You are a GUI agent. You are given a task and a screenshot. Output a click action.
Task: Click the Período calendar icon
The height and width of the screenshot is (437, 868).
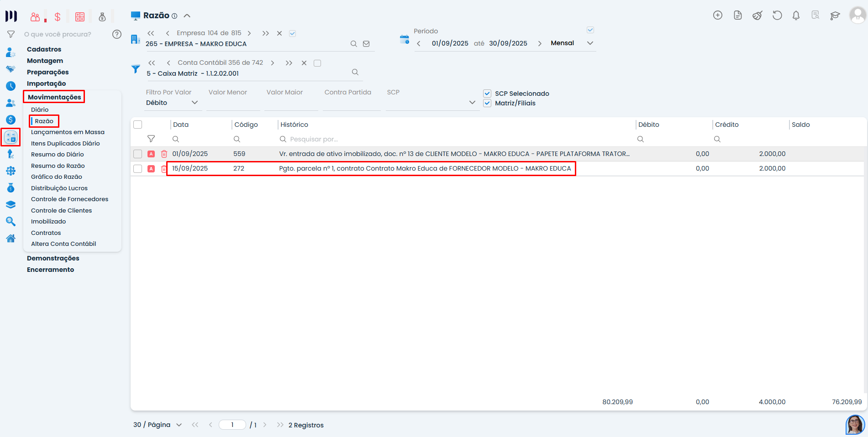tap(405, 39)
